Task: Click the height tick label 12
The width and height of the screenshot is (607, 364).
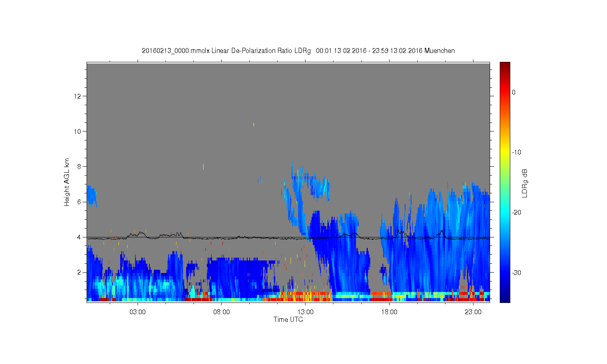Action: [78, 96]
